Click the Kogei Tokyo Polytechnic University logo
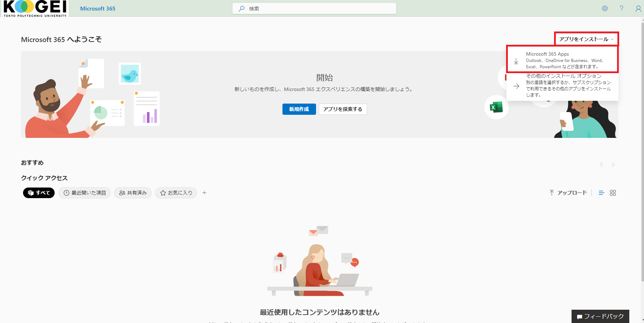 35,8
